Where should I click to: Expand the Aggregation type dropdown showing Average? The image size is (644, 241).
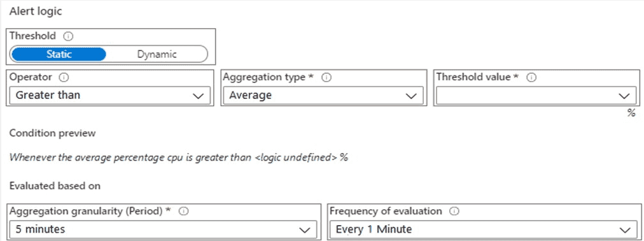tap(324, 95)
